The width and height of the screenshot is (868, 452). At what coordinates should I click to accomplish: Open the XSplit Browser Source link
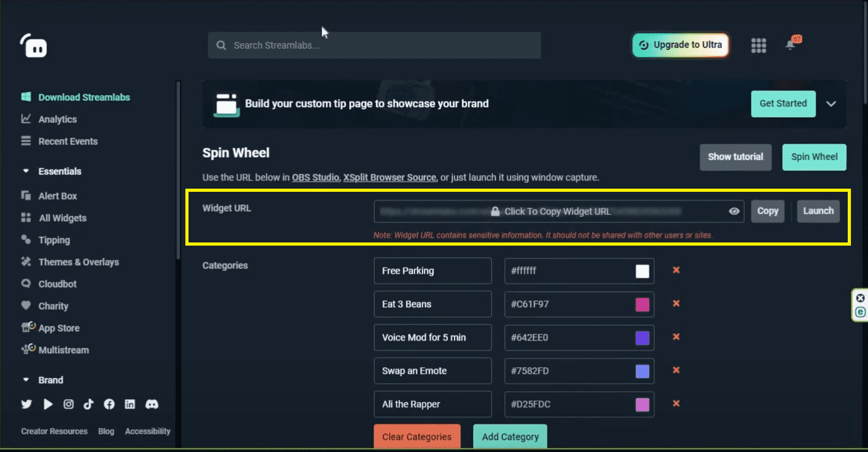(390, 177)
